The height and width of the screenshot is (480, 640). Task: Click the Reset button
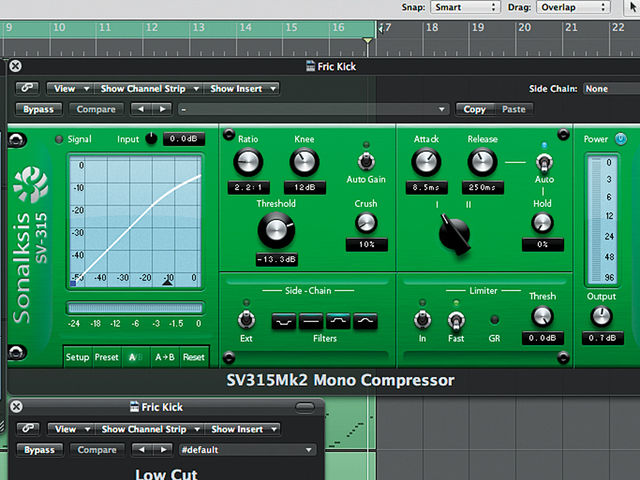tap(193, 357)
